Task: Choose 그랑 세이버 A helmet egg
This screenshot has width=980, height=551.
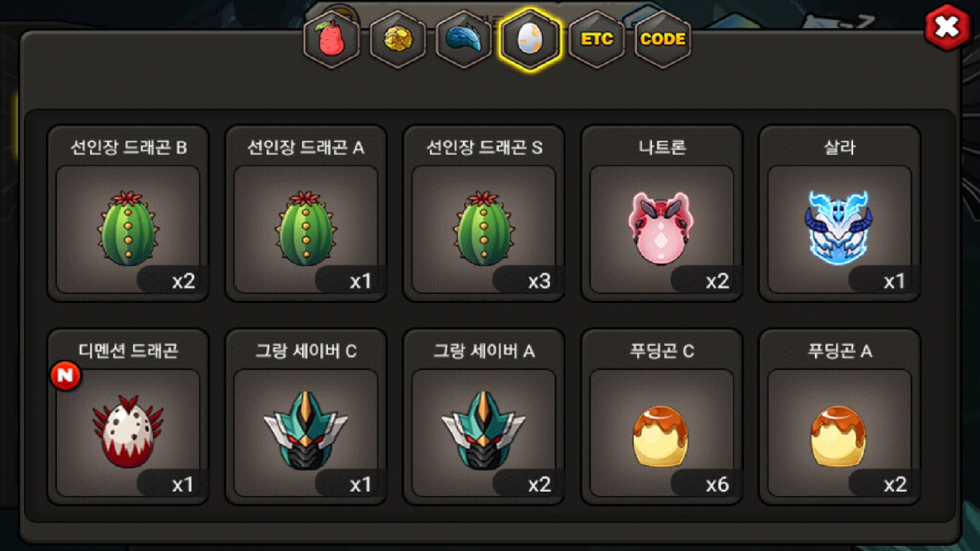Action: click(484, 417)
